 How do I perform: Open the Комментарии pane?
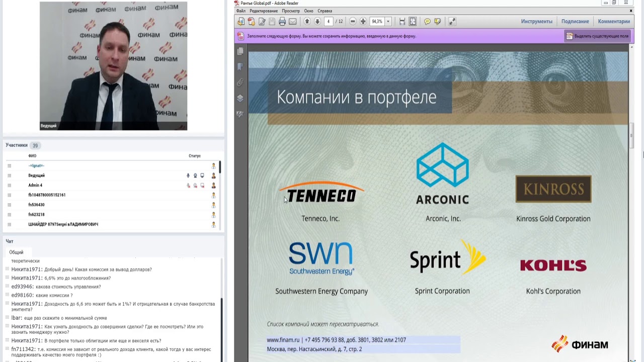click(614, 22)
